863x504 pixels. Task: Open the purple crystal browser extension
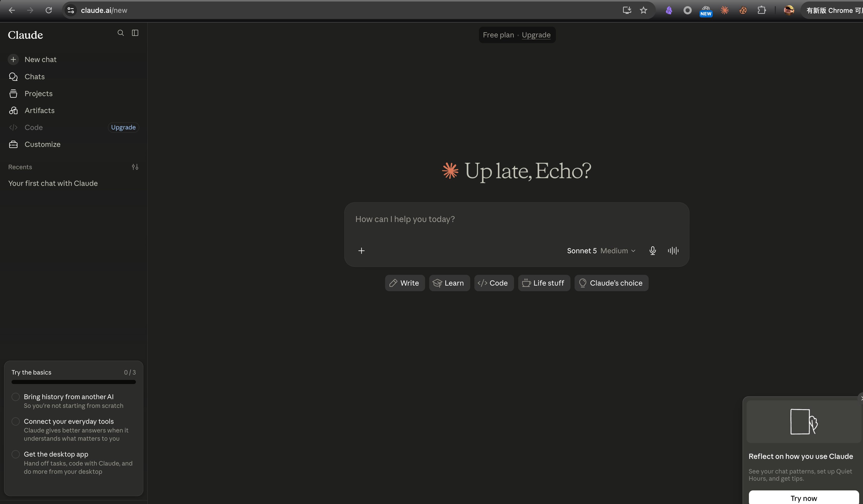tap(669, 10)
